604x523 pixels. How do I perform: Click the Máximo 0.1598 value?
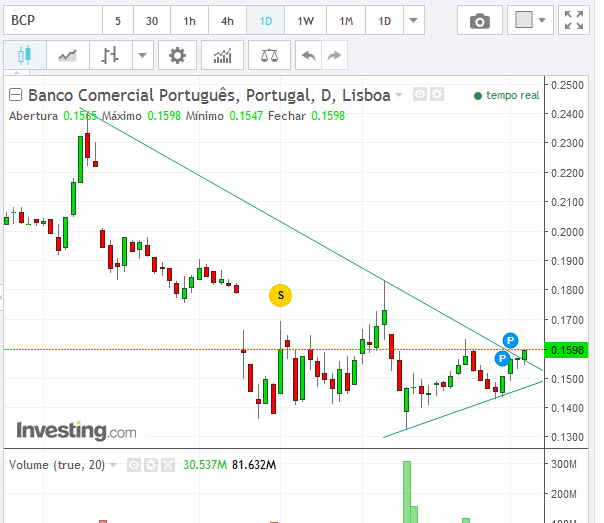click(x=164, y=116)
